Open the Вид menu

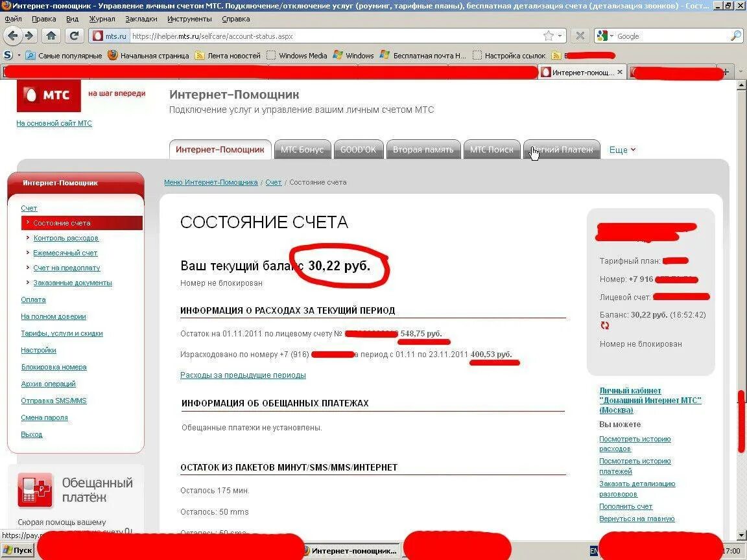click(73, 19)
